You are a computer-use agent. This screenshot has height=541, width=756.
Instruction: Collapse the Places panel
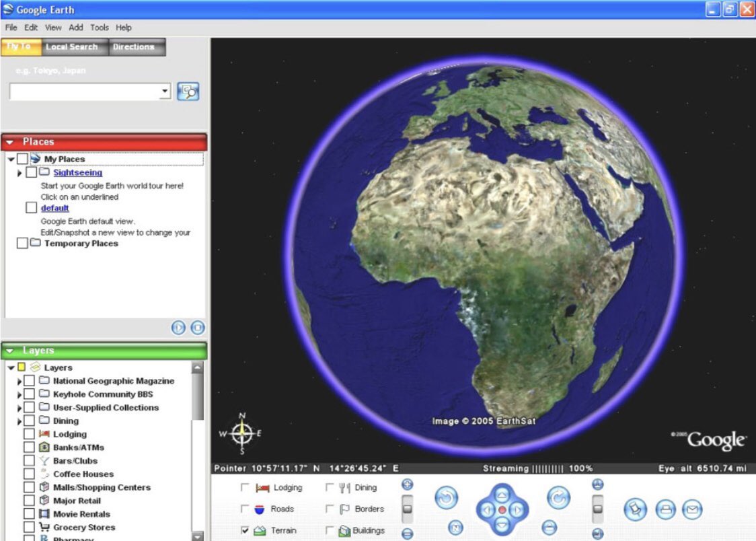(9, 141)
